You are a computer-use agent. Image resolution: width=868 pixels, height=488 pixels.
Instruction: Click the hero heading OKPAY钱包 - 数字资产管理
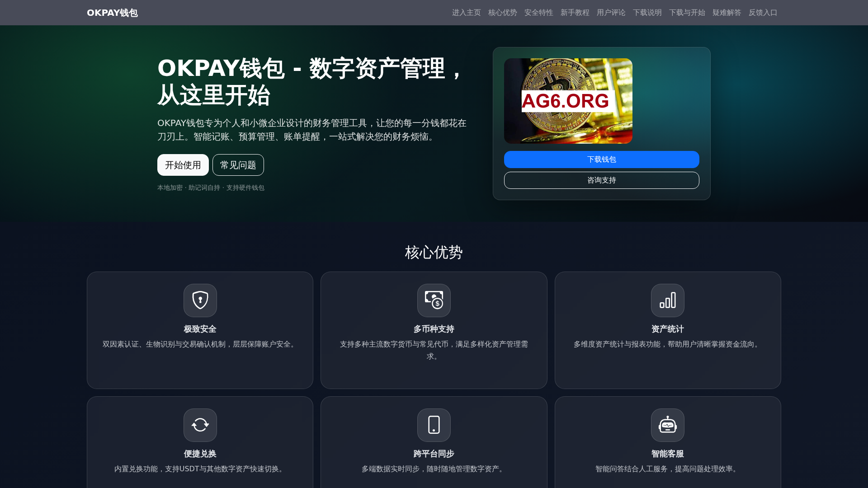point(312,82)
